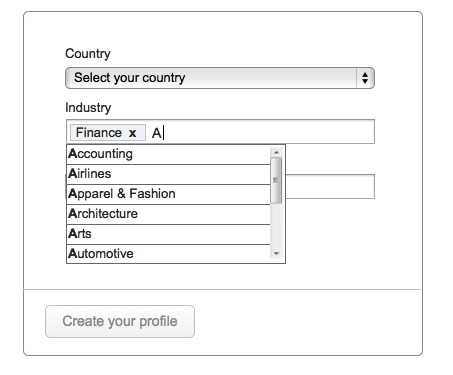Click the scrollbar track below the thumb
This screenshot has height=375, width=453.
(x=276, y=226)
